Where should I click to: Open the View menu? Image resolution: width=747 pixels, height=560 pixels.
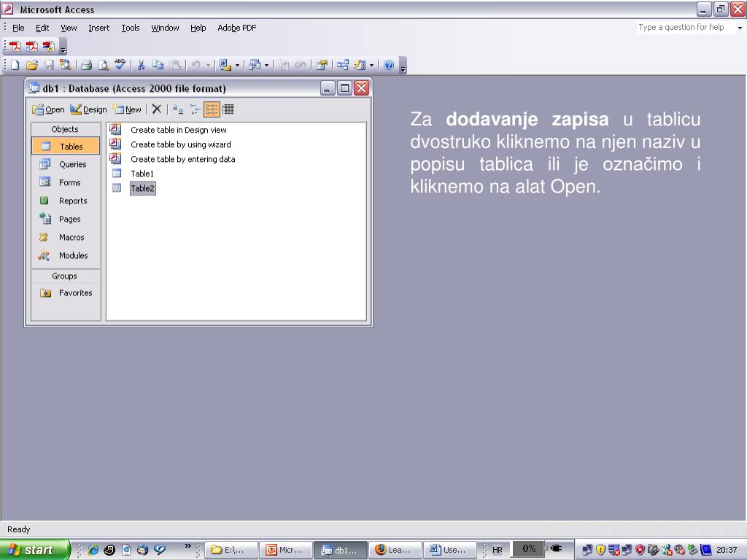pos(69,28)
